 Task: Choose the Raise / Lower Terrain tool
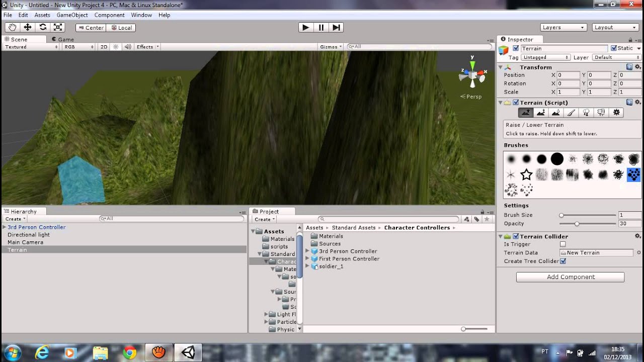(526, 113)
